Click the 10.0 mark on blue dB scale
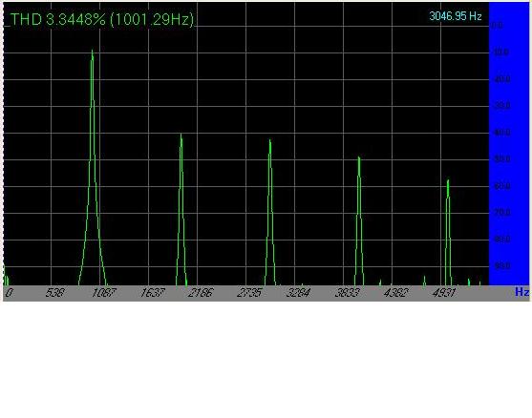Screen dimensions: 532x418 (501, 52)
